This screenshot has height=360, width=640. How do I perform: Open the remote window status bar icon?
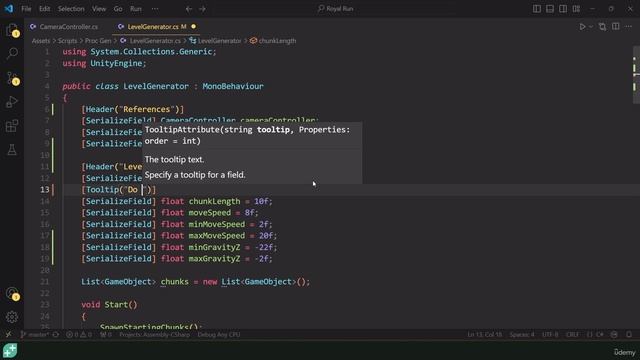point(8,335)
